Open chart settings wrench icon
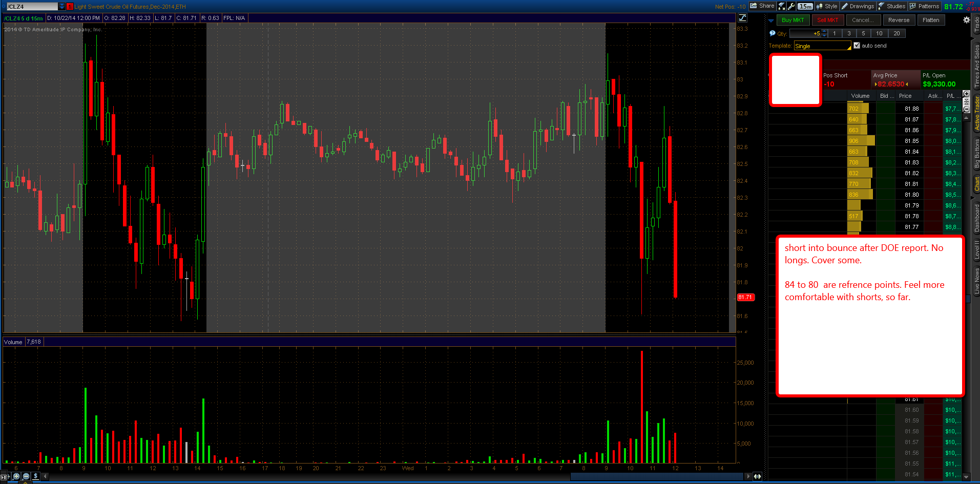The image size is (980, 484). point(791,6)
